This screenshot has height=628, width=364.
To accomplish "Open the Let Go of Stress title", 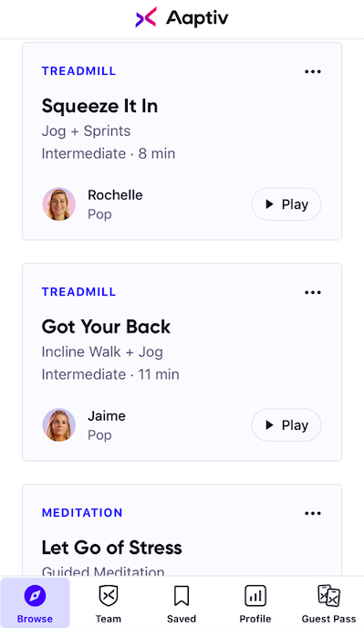I will (x=111, y=548).
